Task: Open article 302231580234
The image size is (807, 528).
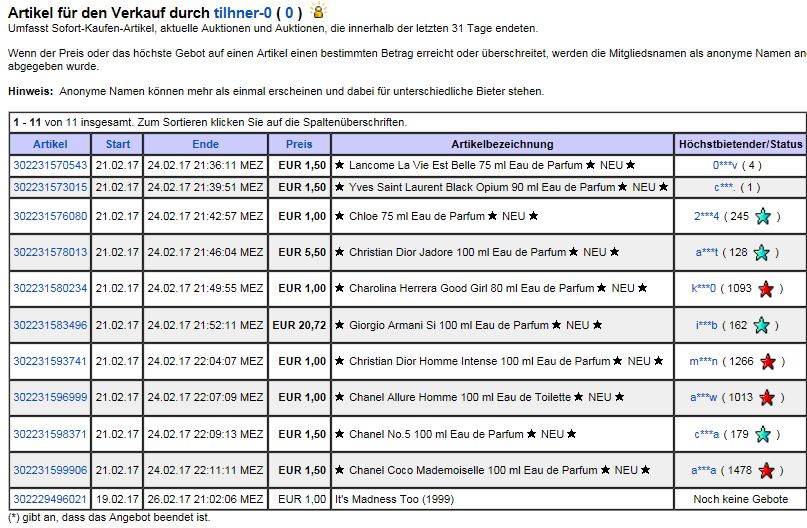Action: (x=50, y=288)
